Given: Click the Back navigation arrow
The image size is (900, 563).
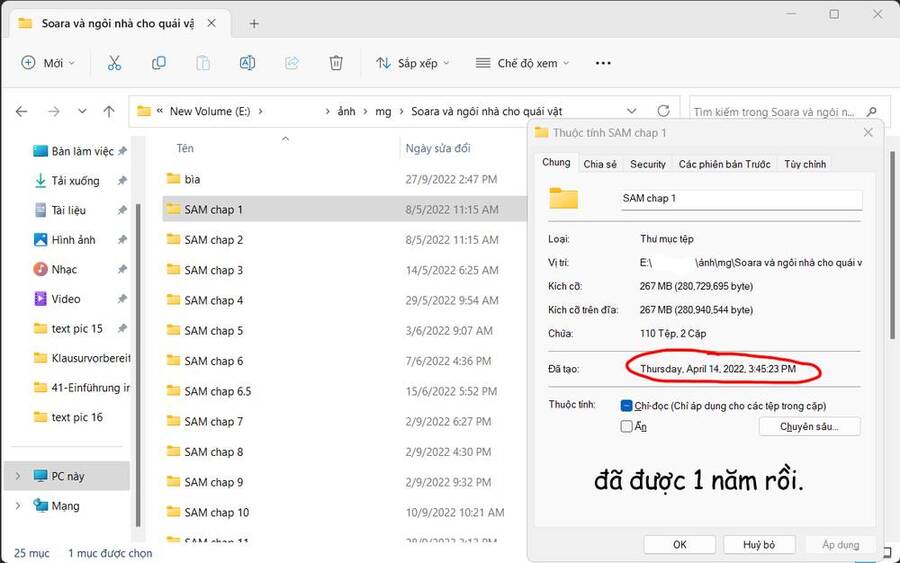Looking at the screenshot, I should coord(22,111).
